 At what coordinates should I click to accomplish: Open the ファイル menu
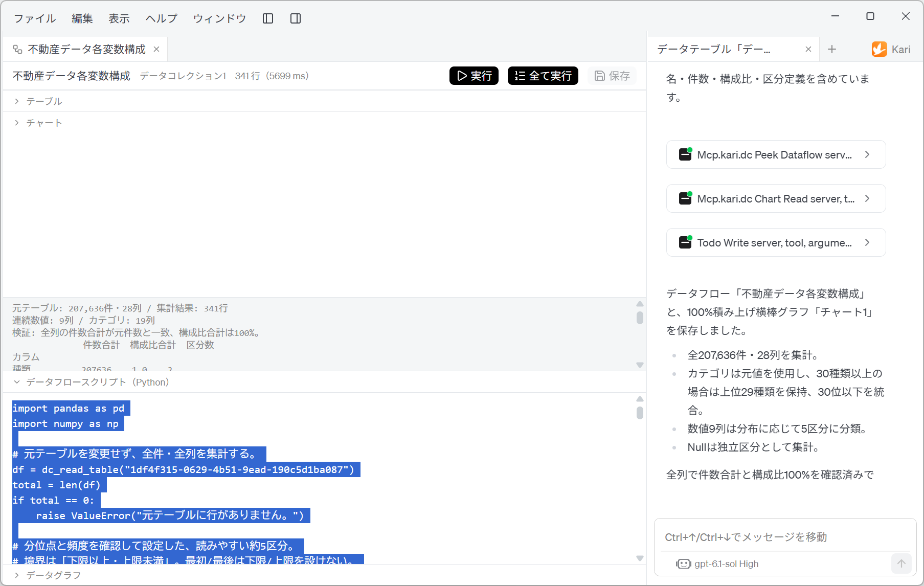click(35, 18)
